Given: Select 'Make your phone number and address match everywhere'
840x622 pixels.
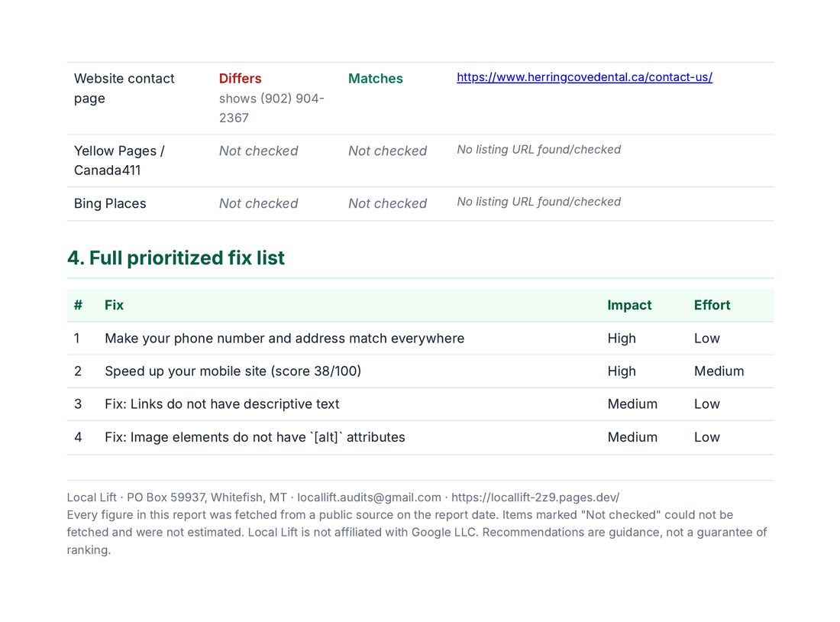Looking at the screenshot, I should pos(285,339).
